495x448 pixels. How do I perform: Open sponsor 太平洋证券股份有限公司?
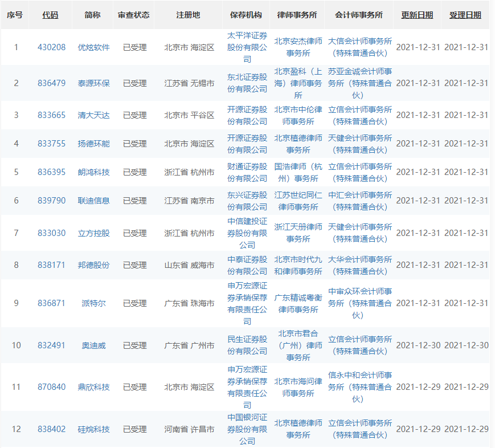tap(247, 47)
